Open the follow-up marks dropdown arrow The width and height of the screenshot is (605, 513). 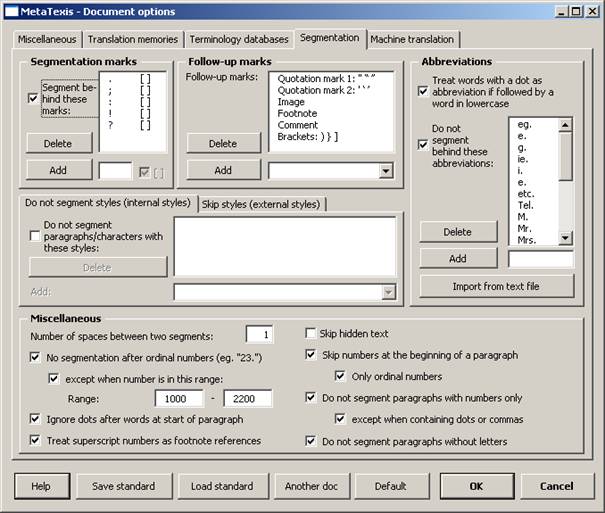coord(385,170)
